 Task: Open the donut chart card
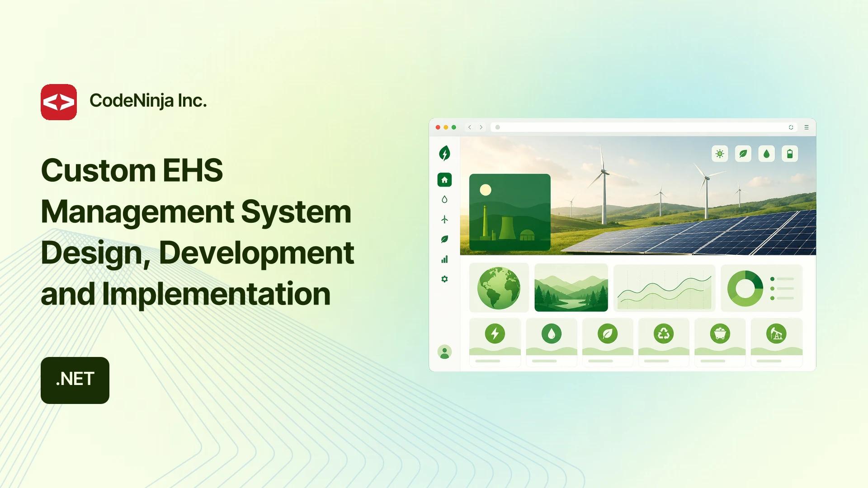tap(762, 288)
